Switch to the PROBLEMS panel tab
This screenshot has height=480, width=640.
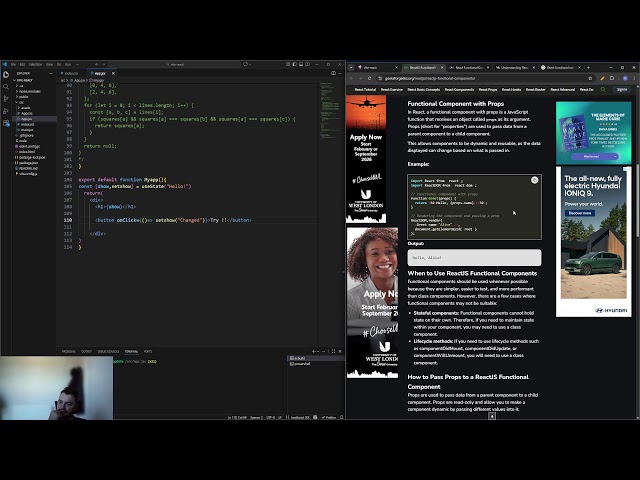coord(69,351)
